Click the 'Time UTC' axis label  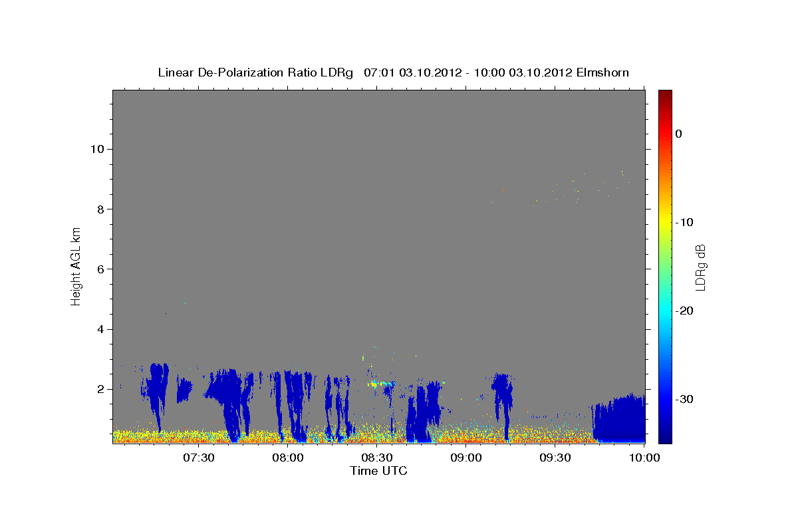click(379, 471)
